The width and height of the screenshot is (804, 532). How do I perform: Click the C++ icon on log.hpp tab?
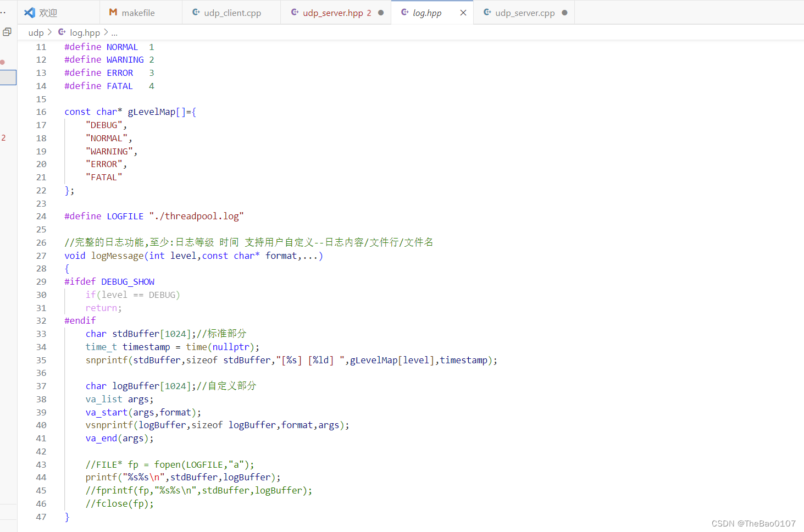405,12
